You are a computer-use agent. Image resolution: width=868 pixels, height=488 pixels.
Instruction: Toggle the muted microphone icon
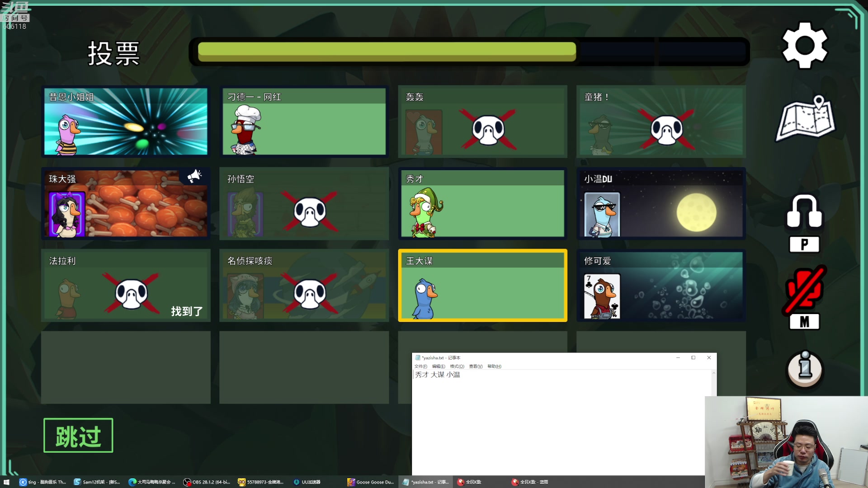pos(805,290)
